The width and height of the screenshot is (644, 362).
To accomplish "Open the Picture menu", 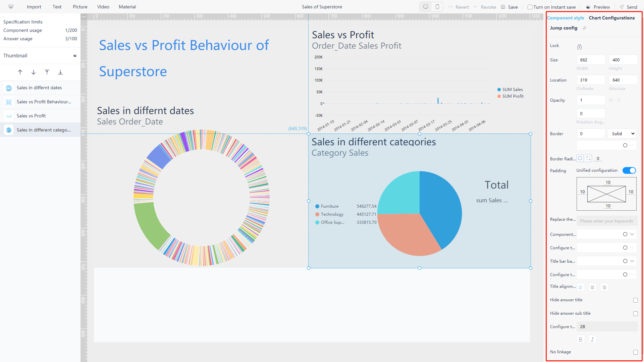I will click(80, 7).
